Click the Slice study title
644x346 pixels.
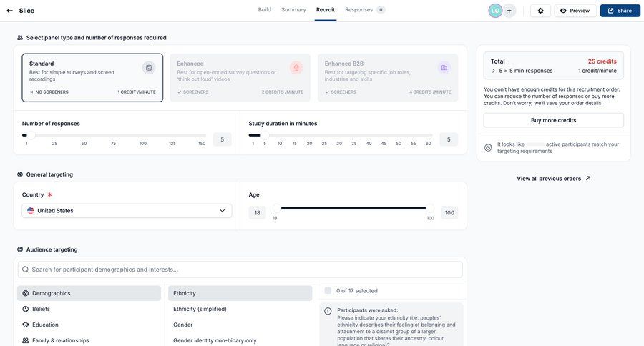[26, 11]
